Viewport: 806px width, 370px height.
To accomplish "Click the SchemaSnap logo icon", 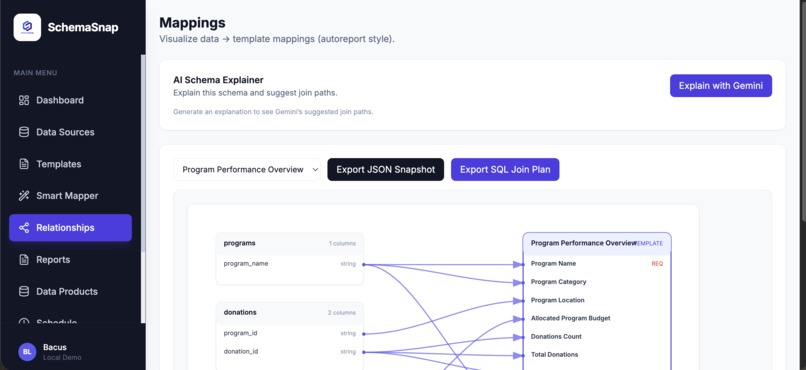I will [27, 27].
